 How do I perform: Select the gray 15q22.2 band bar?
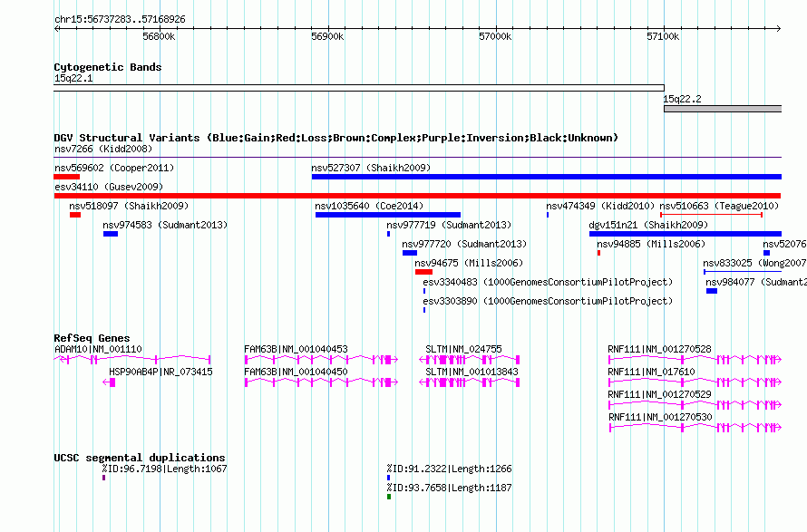pos(723,109)
